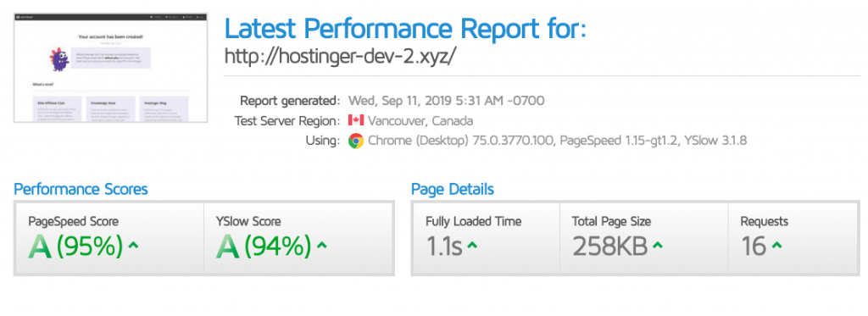Click the Chrome browser icon
Image resolution: width=868 pixels, height=316 pixels.
tap(356, 141)
